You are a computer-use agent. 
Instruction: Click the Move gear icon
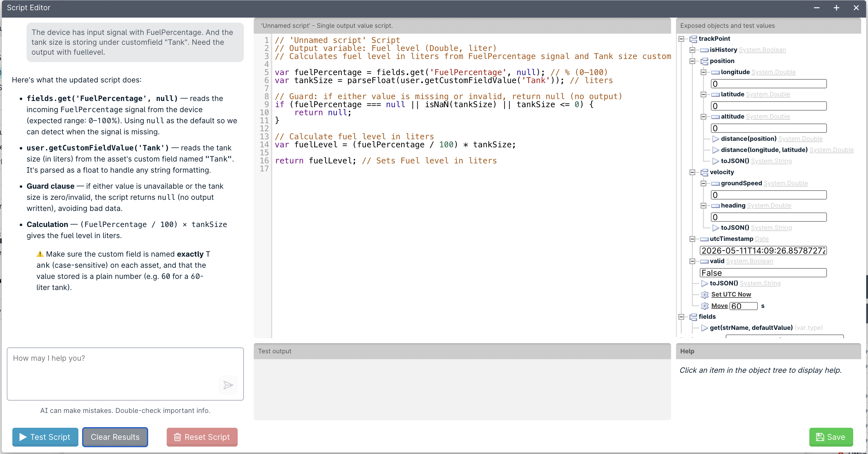click(705, 306)
